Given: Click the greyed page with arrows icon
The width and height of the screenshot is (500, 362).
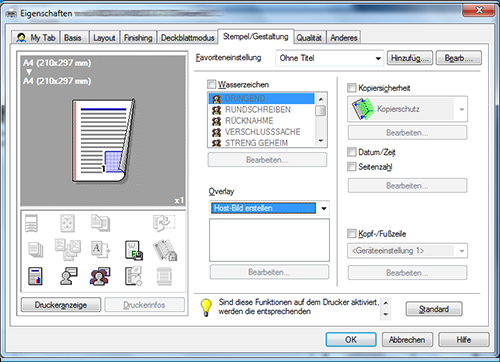Looking at the screenshot, I should pyautogui.click(x=68, y=223).
